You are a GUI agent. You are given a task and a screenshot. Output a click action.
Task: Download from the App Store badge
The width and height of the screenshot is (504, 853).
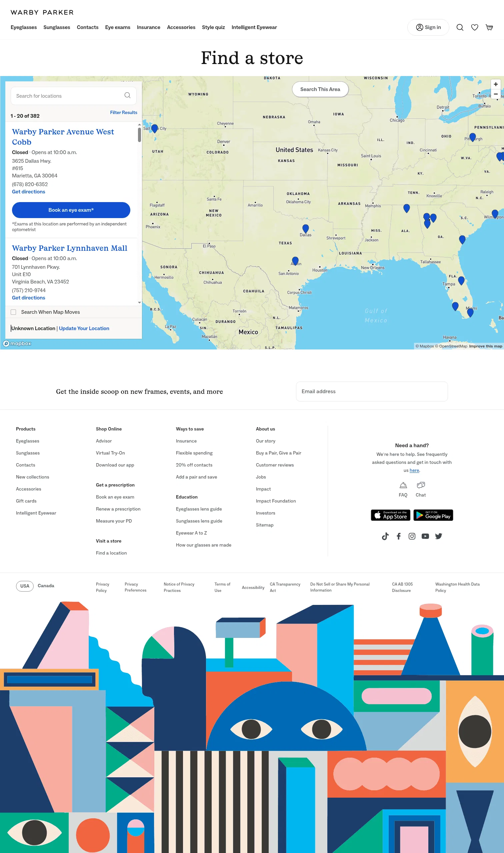[391, 515]
